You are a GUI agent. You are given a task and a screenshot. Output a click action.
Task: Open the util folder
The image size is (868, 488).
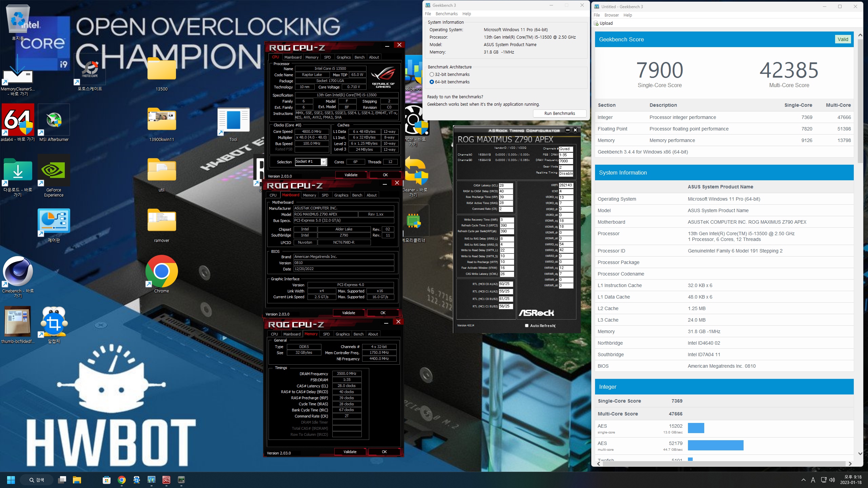coord(161,174)
